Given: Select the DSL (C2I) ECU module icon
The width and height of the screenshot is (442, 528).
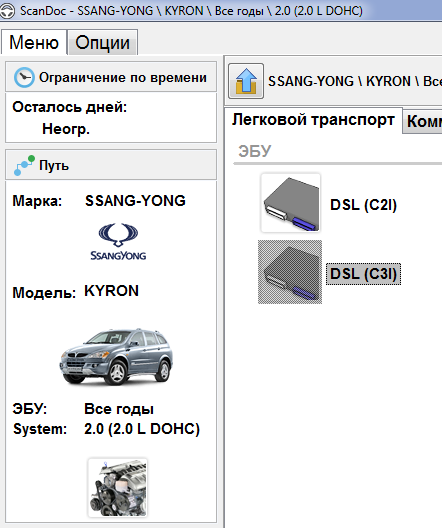Looking at the screenshot, I should 291,203.
